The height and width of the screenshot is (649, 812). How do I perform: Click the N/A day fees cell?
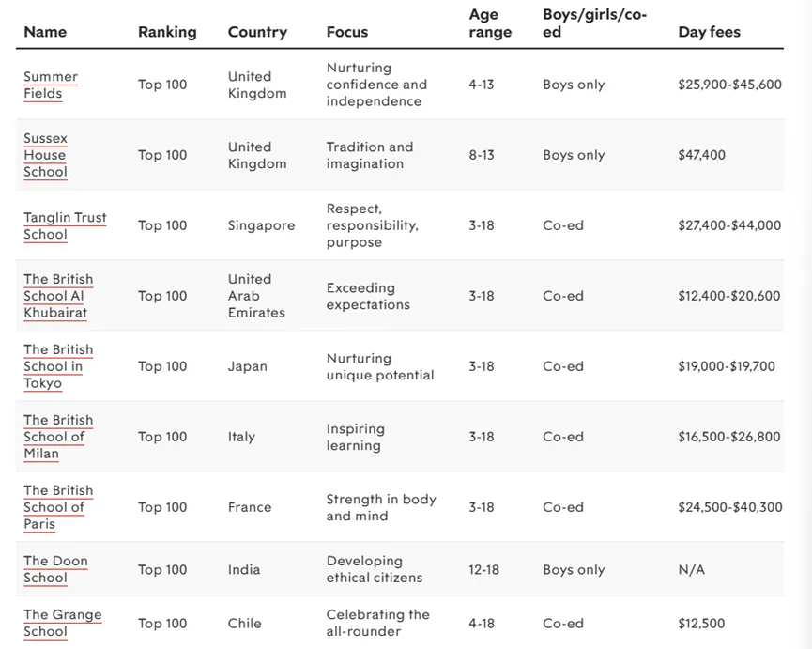[x=691, y=569]
